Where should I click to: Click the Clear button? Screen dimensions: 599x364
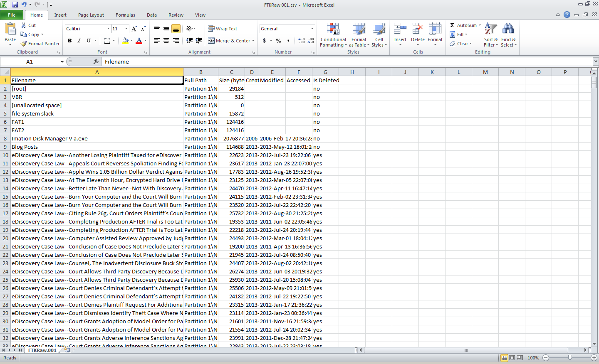pyautogui.click(x=461, y=44)
